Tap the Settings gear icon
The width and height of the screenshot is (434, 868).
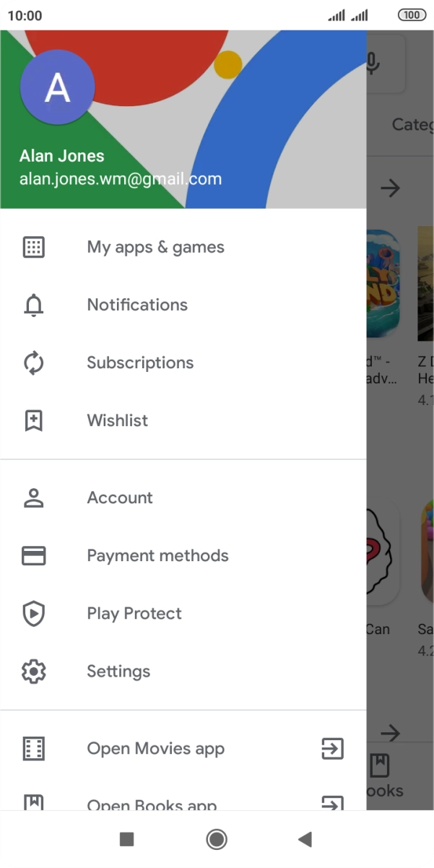[34, 671]
